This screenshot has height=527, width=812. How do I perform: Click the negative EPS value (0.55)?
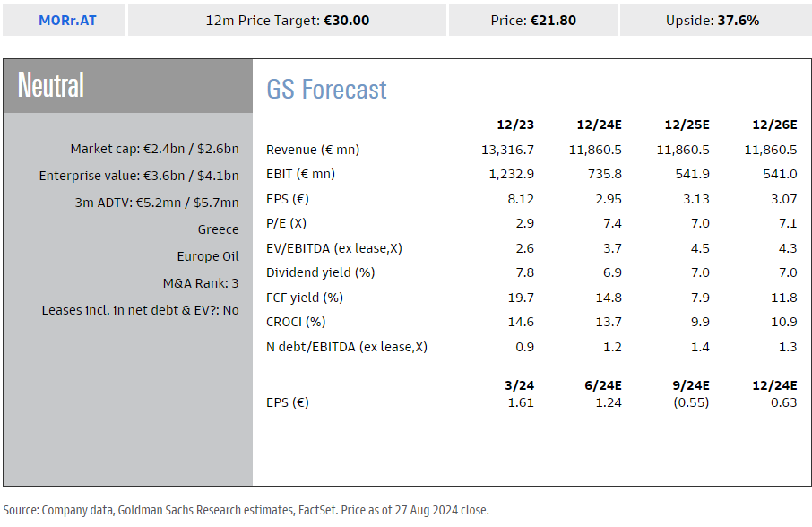[690, 402]
